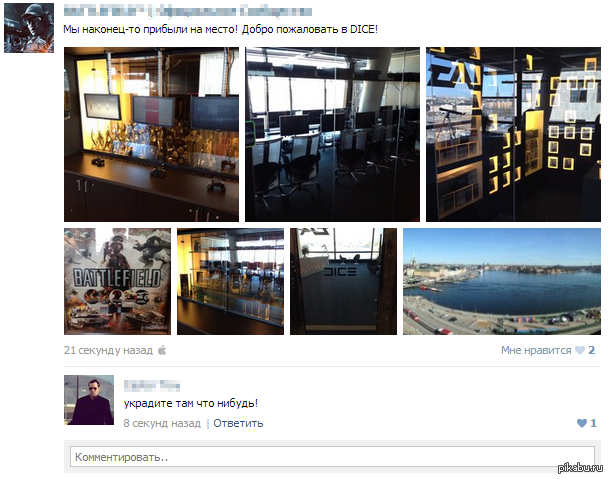Click the Ответить reply link

pyautogui.click(x=238, y=423)
